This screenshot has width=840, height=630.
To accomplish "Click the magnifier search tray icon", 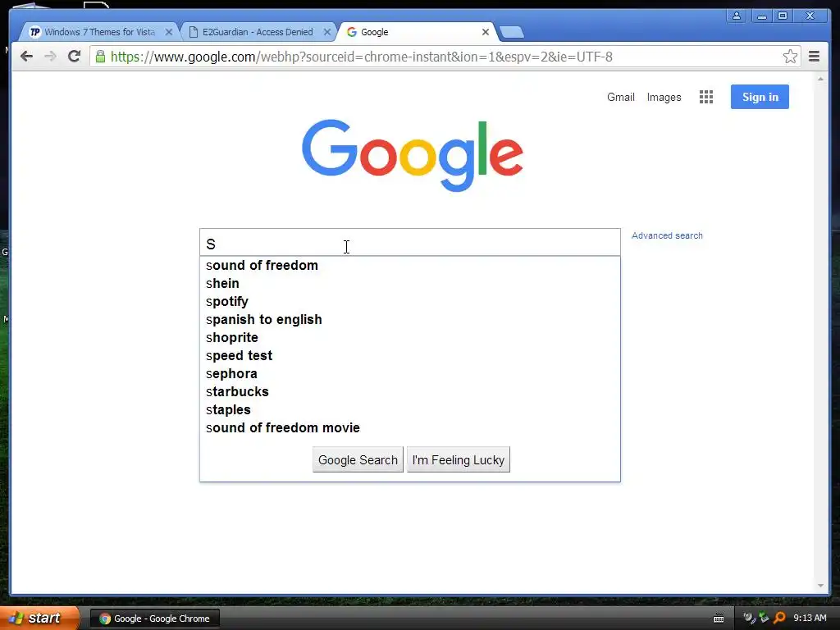I will pos(779,619).
